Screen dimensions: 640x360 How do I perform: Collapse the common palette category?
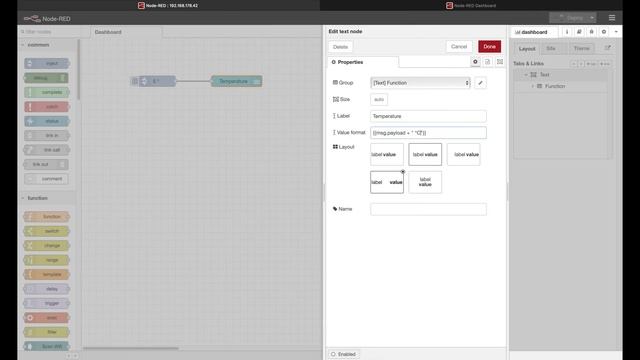click(22, 45)
